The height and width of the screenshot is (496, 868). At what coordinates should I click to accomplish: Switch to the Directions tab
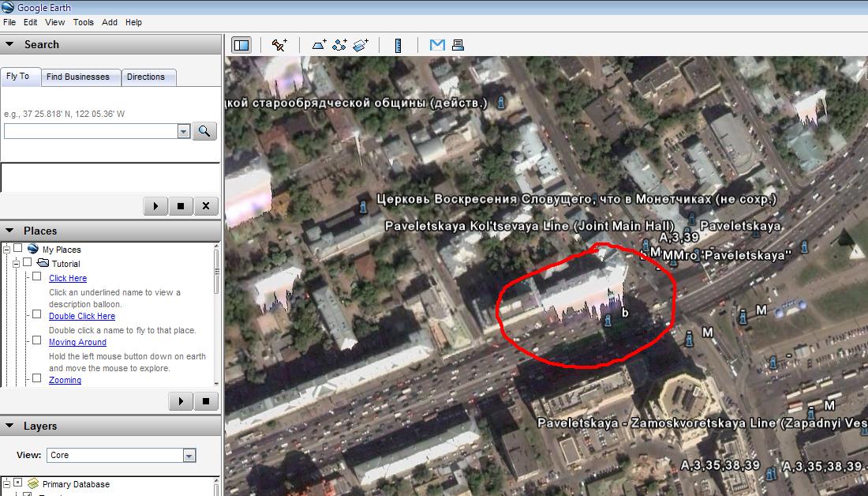tap(146, 77)
